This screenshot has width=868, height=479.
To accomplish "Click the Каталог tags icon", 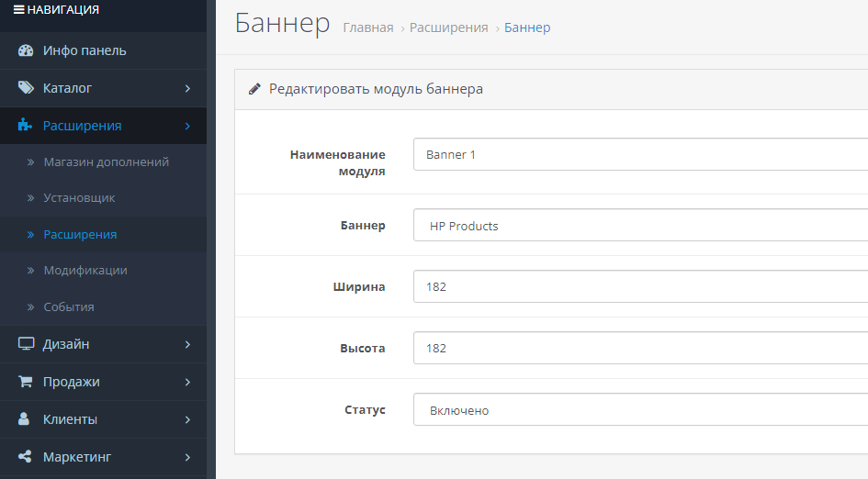I will (26, 87).
